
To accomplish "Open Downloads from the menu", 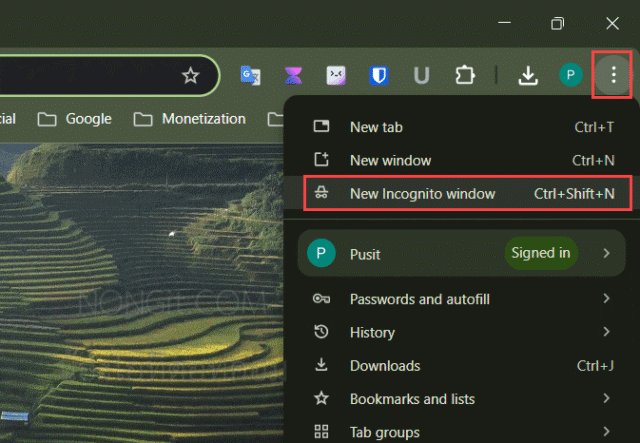I will point(462,365).
